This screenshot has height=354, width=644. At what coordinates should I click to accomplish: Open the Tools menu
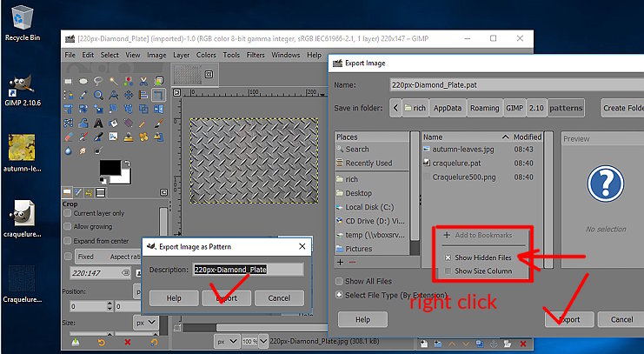tap(231, 55)
